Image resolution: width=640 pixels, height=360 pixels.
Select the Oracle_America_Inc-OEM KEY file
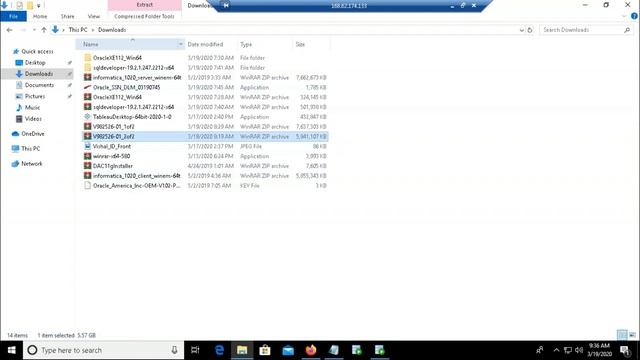point(205,185)
